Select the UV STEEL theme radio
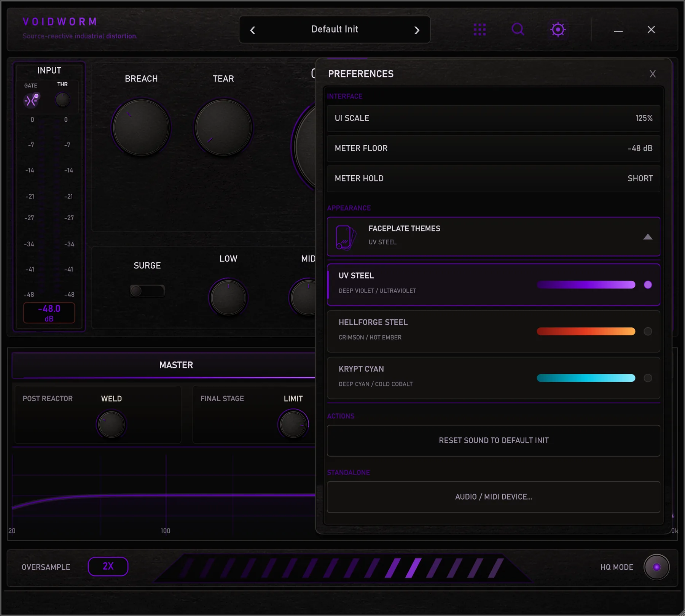This screenshot has width=685, height=616. pos(648,285)
